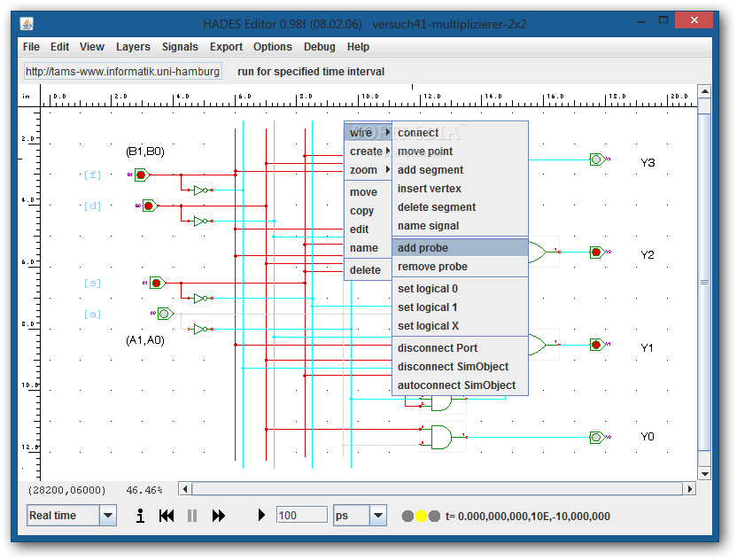
Task: Select add probe menu entry
Action: tap(460, 248)
